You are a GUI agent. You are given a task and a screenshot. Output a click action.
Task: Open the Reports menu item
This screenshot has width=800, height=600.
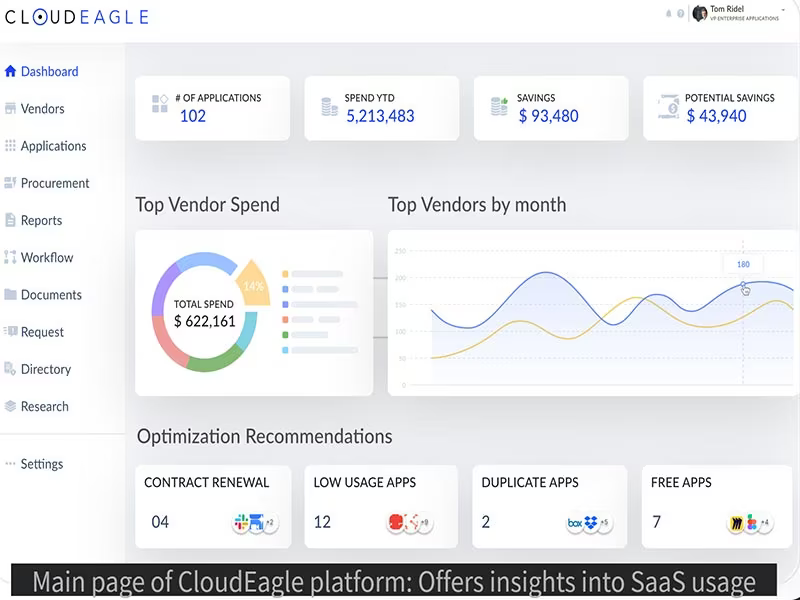[41, 220]
